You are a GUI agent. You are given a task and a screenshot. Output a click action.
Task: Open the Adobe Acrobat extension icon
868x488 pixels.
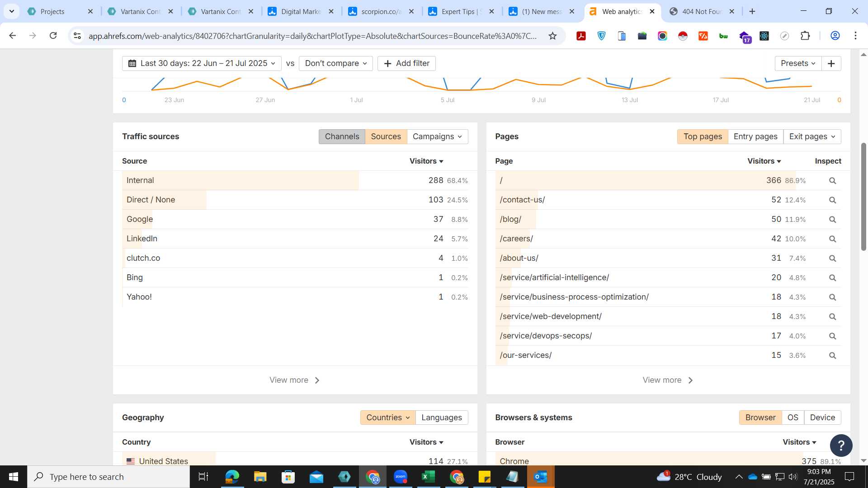581,36
